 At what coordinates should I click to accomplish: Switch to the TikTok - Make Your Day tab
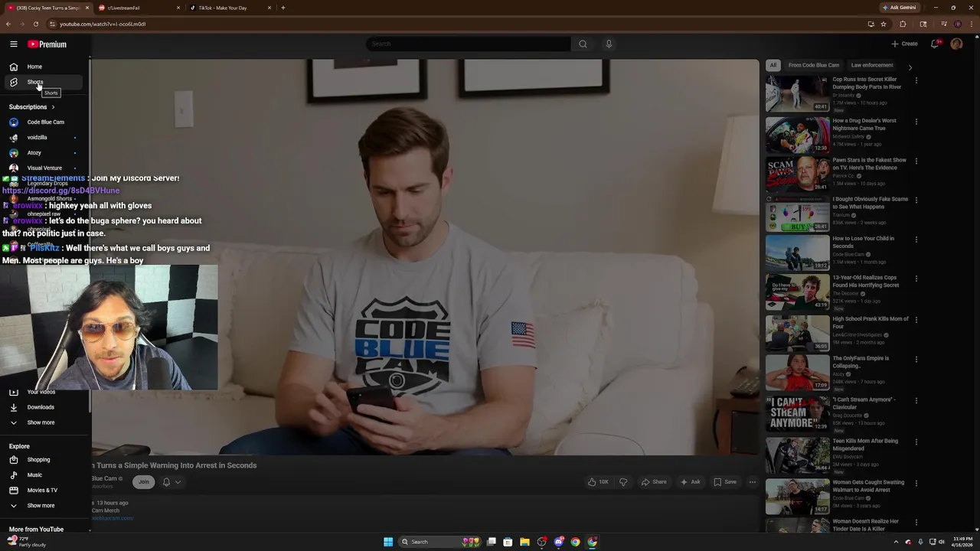[230, 8]
